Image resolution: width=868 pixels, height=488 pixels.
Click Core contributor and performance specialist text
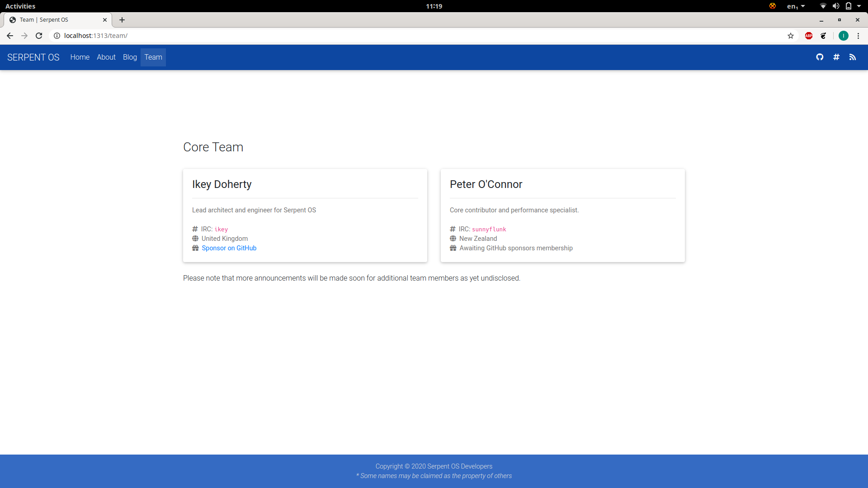pos(514,210)
